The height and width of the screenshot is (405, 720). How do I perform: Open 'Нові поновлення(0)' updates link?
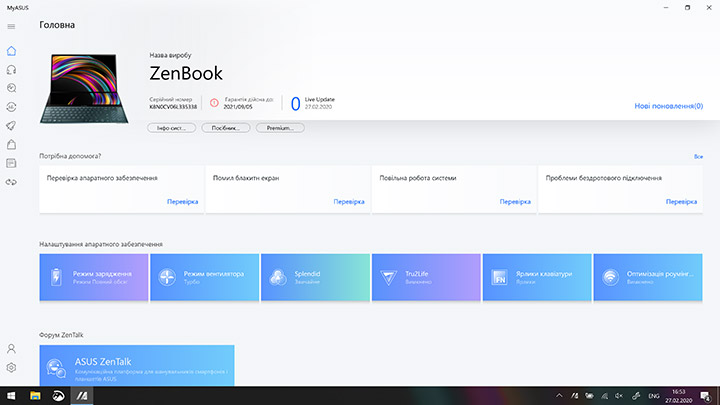pyautogui.click(x=669, y=106)
